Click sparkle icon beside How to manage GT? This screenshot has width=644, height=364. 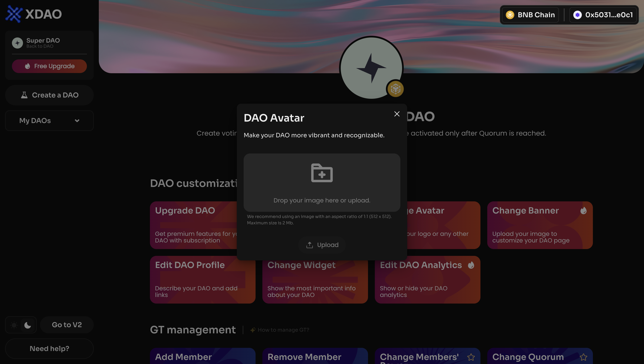253,330
